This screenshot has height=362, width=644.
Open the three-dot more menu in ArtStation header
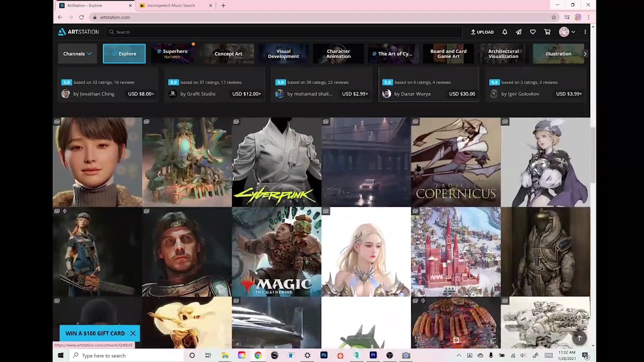585,32
